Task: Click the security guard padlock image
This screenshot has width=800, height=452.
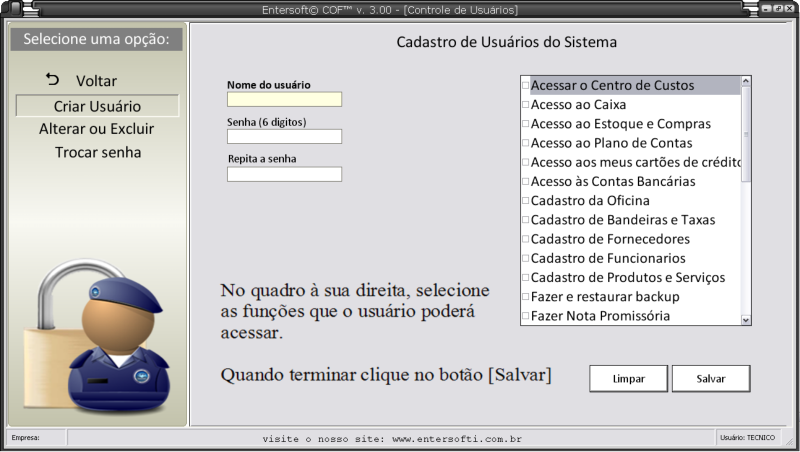Action: 97,337
